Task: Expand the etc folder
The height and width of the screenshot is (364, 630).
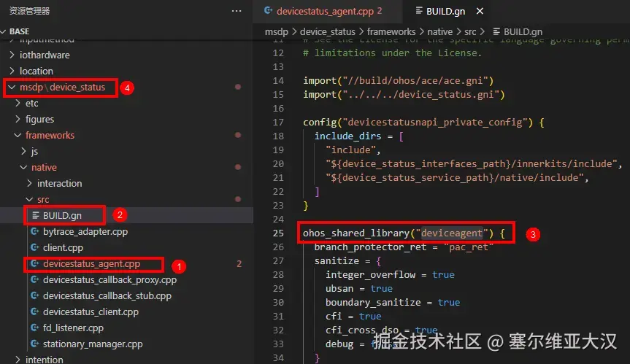Action: pyautogui.click(x=18, y=103)
